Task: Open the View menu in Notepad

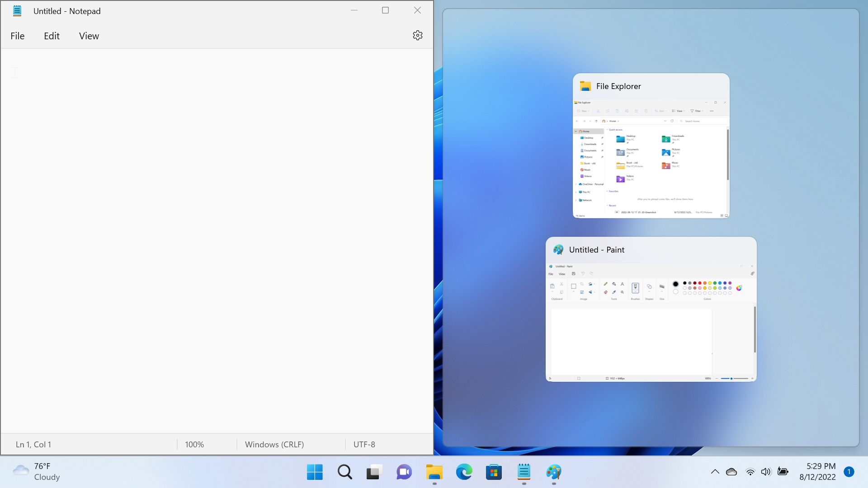Action: point(89,36)
